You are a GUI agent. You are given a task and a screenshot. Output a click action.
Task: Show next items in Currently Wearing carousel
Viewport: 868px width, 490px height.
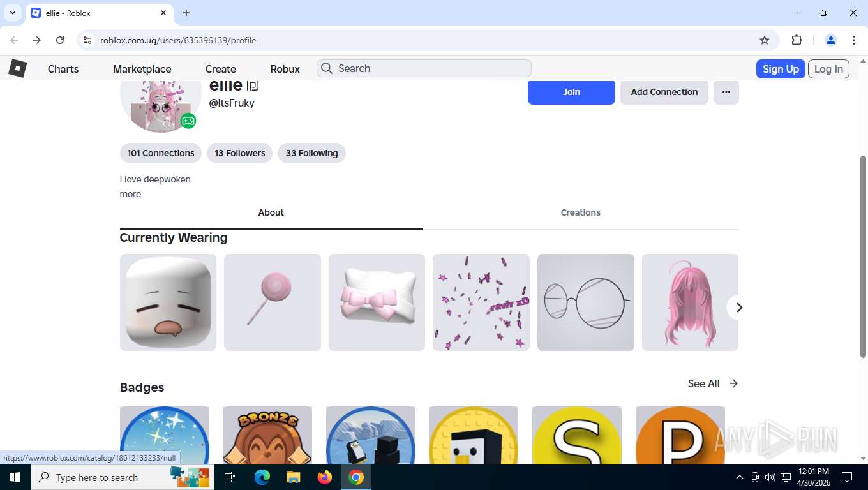pyautogui.click(x=738, y=308)
